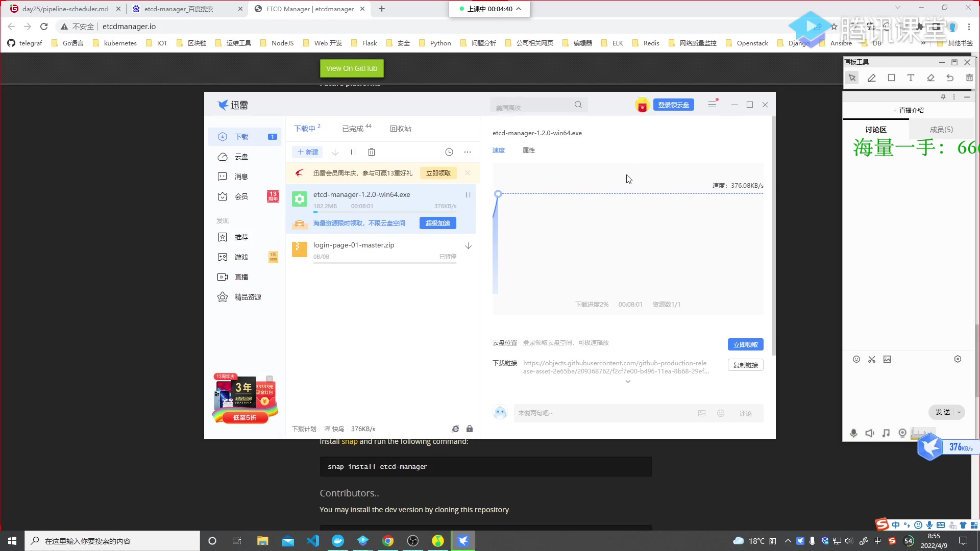Select the text tool in 画板工具

coord(911,78)
